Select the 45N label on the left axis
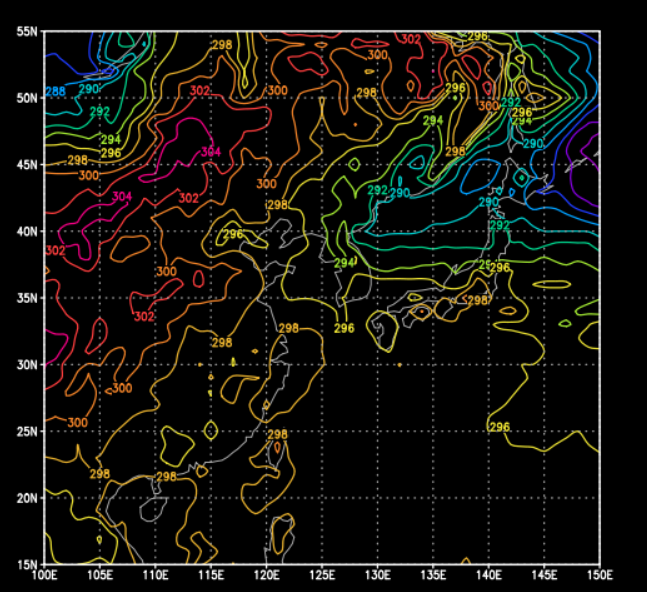The width and height of the screenshot is (647, 592). coord(27,165)
